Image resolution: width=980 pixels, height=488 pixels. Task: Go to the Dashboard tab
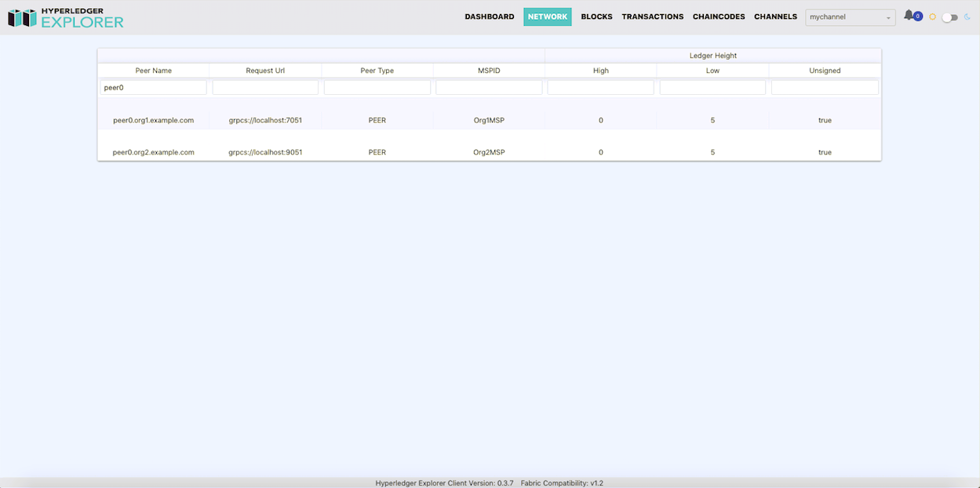pyautogui.click(x=490, y=16)
